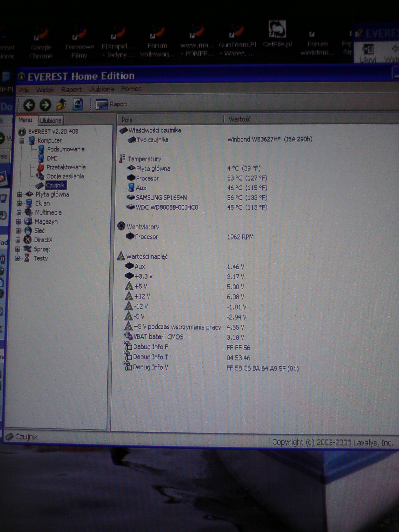
Task: Select the Płyta główna temperature row
Action: point(194,169)
